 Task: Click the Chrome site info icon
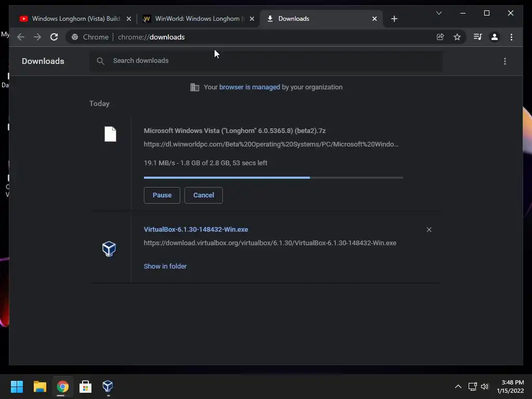pyautogui.click(x=75, y=37)
